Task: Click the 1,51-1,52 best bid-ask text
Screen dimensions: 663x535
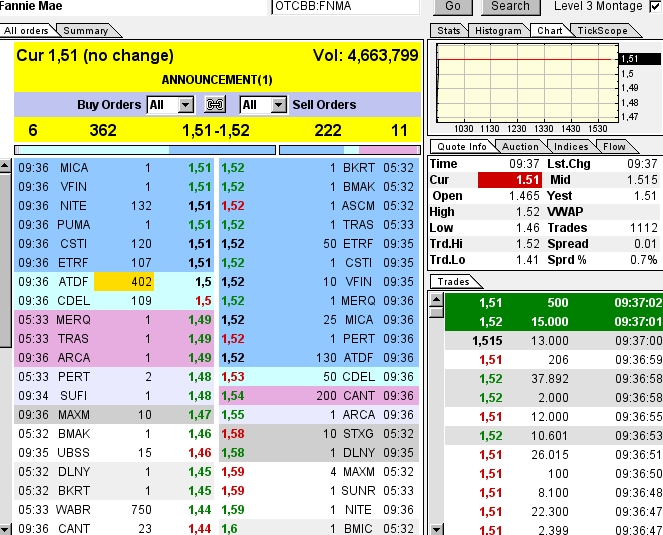Action: 216,130
